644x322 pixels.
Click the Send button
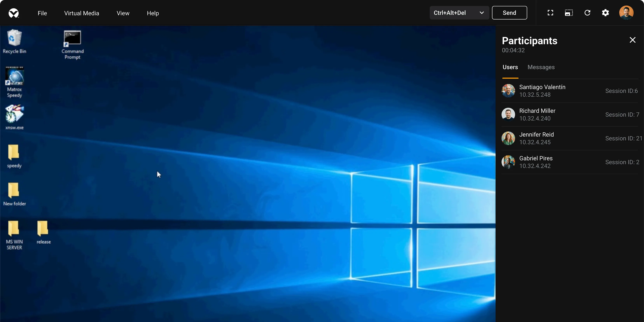click(509, 13)
